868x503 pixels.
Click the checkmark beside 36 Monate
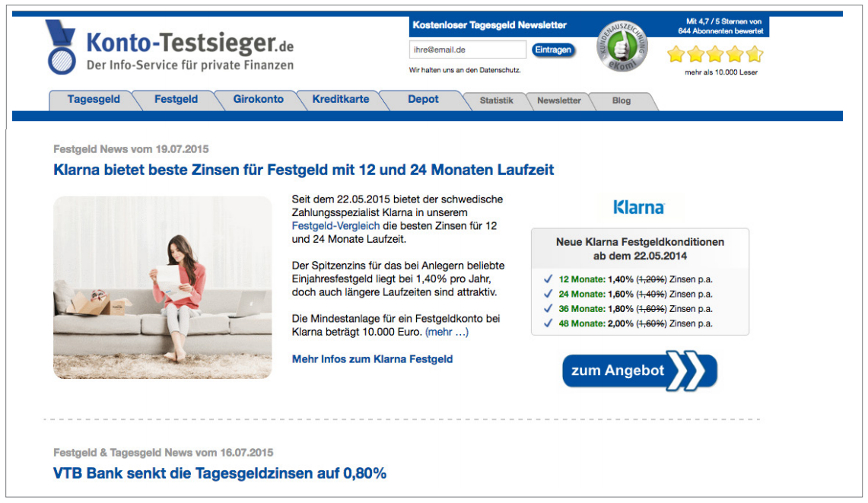click(x=548, y=308)
